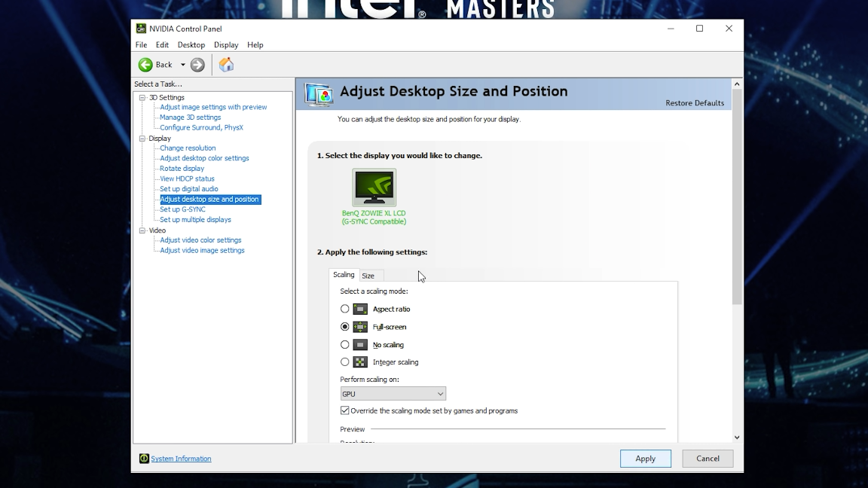Click the Adjust Desktop Size header icon
The height and width of the screenshot is (488, 868).
coord(319,94)
